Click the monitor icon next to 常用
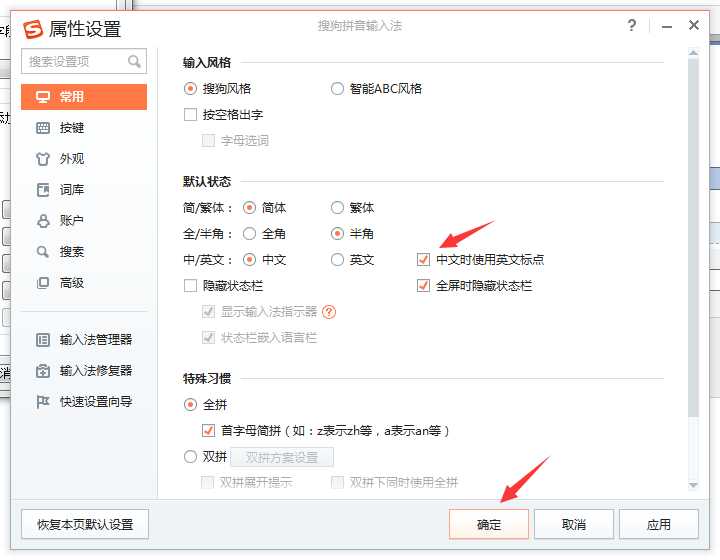Viewport: 720px width, 560px height. click(x=43, y=97)
